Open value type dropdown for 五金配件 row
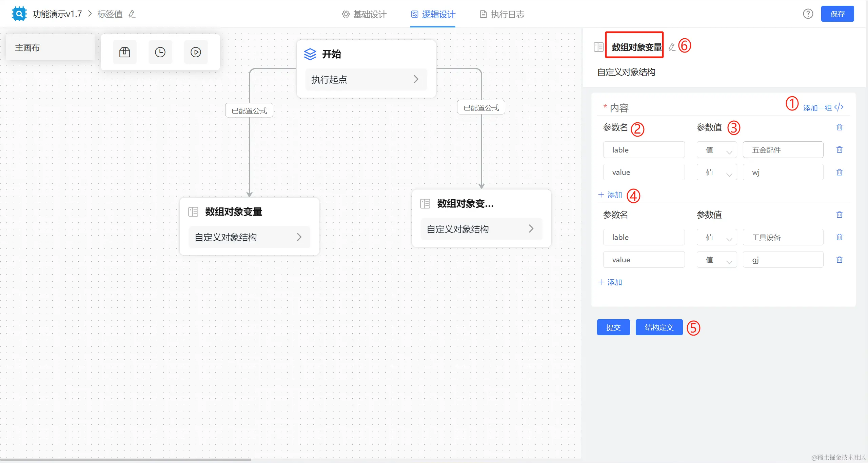 click(716, 150)
